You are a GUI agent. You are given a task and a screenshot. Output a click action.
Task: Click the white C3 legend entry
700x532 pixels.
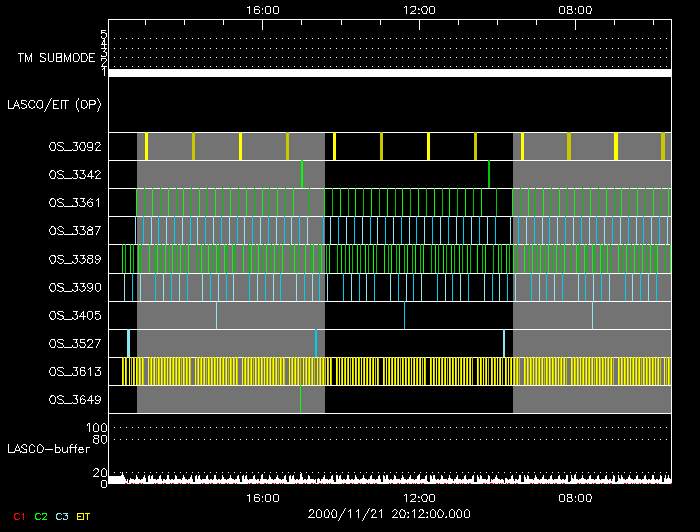pos(62,516)
